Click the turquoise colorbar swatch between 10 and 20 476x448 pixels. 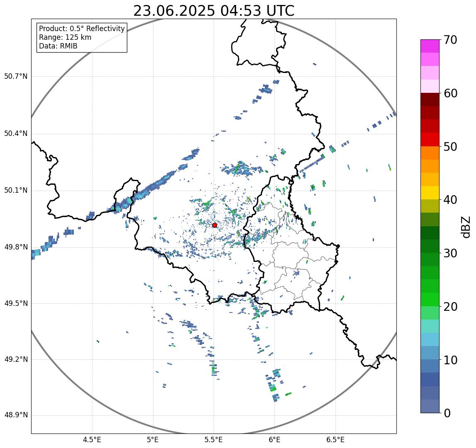pos(430,326)
